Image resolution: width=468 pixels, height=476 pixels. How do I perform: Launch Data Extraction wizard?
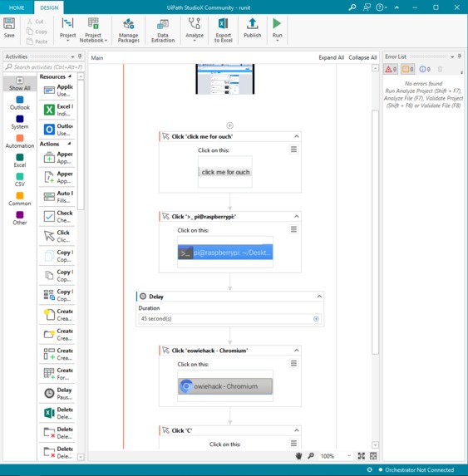(x=163, y=30)
